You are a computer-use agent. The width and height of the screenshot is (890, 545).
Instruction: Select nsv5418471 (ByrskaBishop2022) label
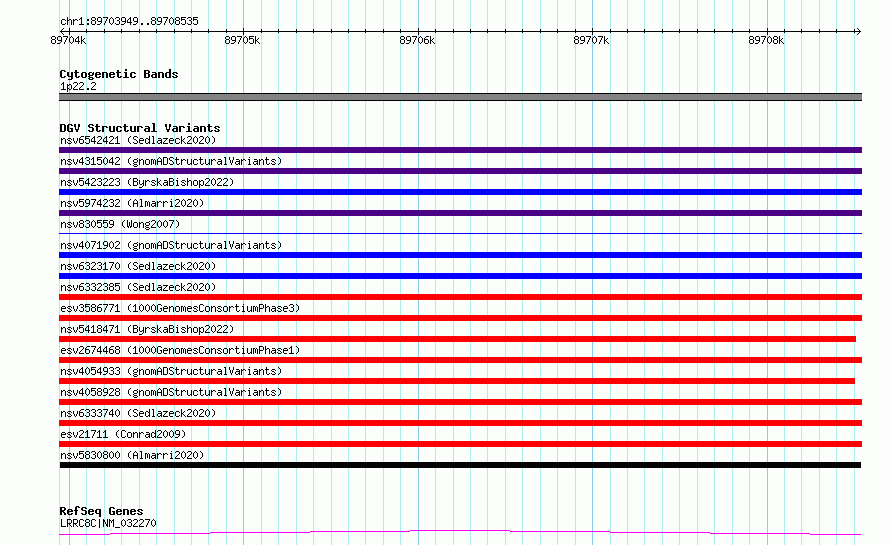click(147, 329)
